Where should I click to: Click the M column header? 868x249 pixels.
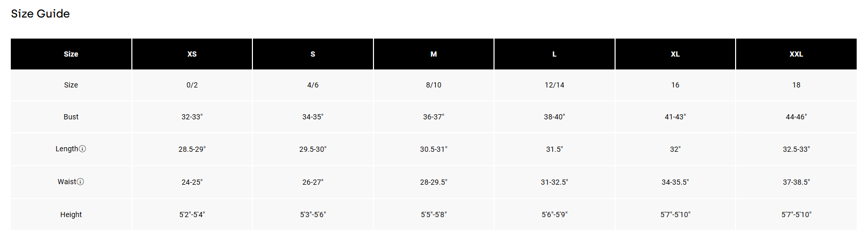434,54
